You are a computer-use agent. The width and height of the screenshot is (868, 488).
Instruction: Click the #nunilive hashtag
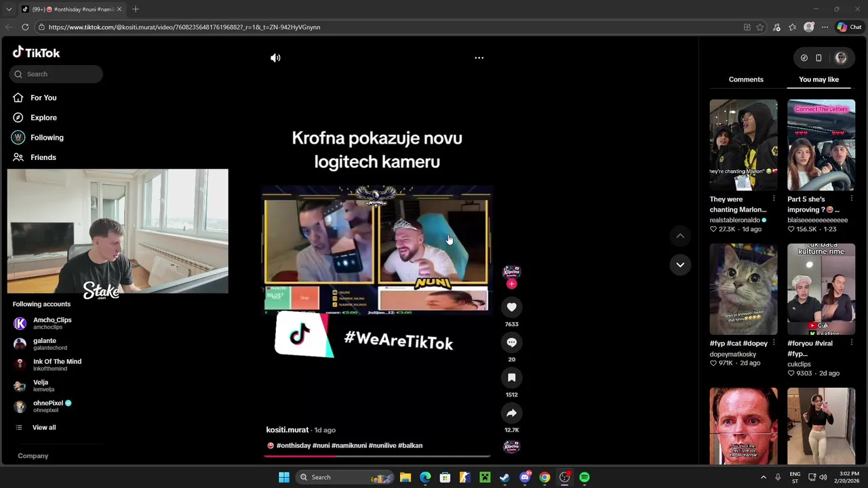click(382, 445)
